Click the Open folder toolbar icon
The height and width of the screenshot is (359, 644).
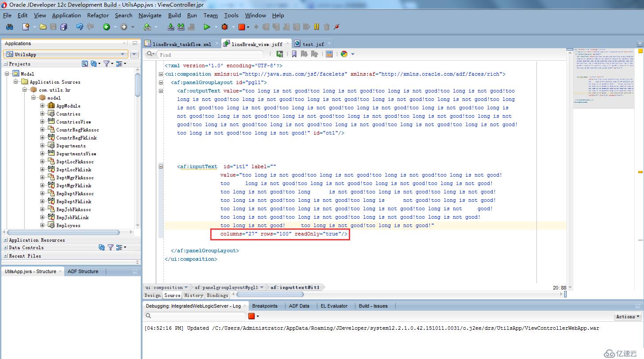(x=43, y=27)
